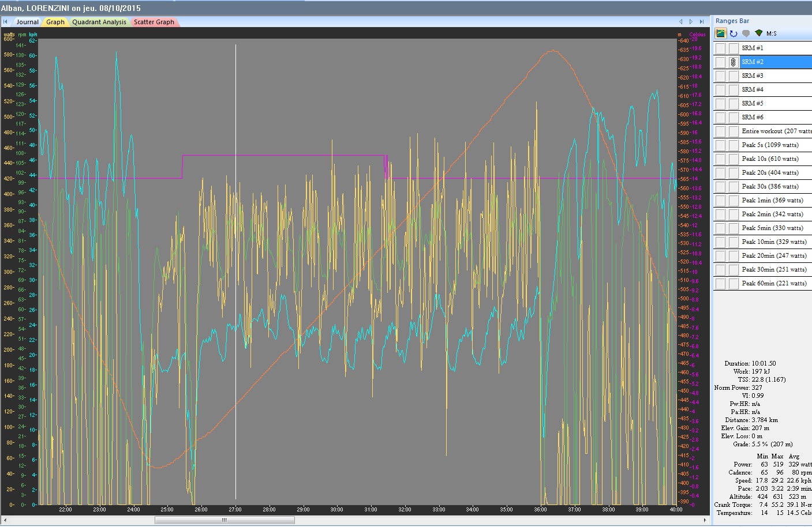Image resolution: width=812 pixels, height=527 pixels.
Task: Tick the left checkbox beside SRM #2
Action: pos(720,62)
